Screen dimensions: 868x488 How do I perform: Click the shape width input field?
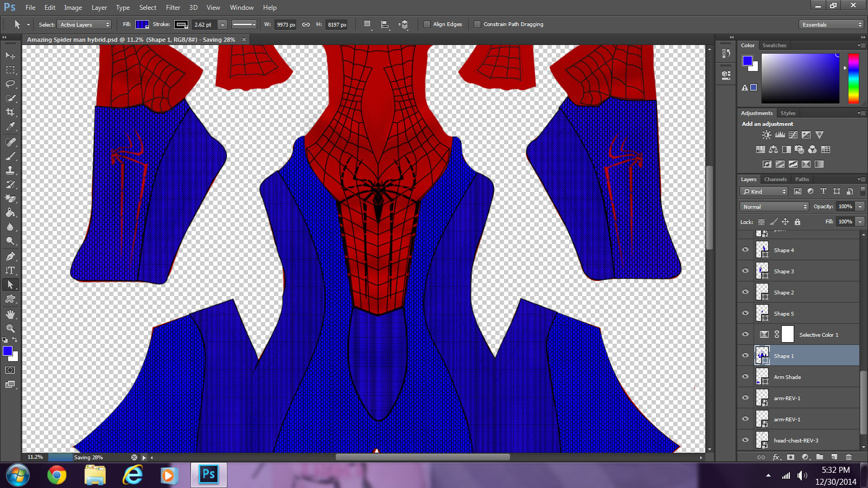[x=285, y=24]
